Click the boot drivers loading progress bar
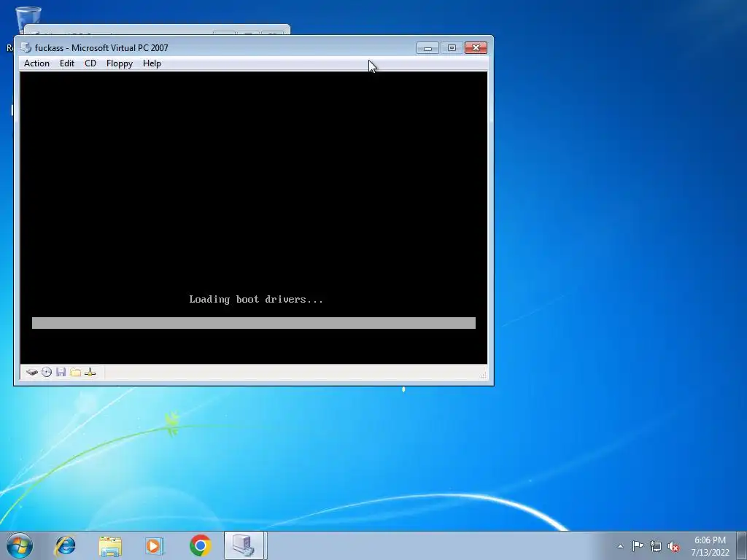Image resolution: width=747 pixels, height=560 pixels. coord(253,323)
